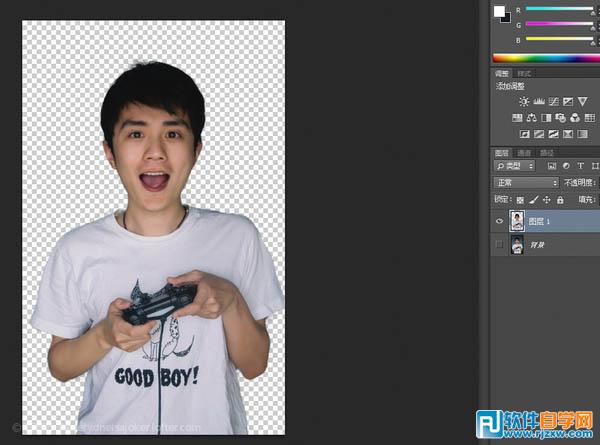Add a Channel Mixer adjustment (three circles)

click(x=575, y=118)
